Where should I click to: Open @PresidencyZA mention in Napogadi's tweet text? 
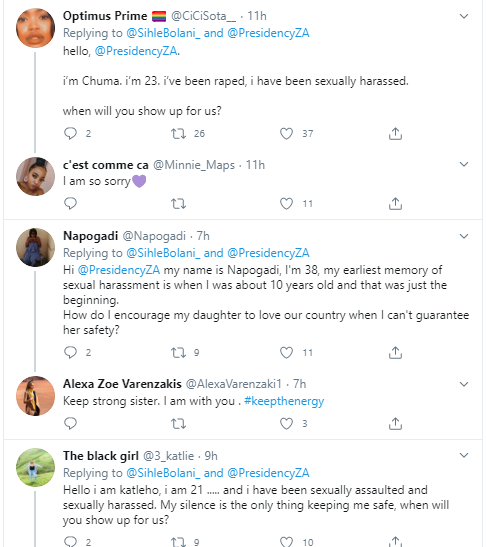pos(119,270)
